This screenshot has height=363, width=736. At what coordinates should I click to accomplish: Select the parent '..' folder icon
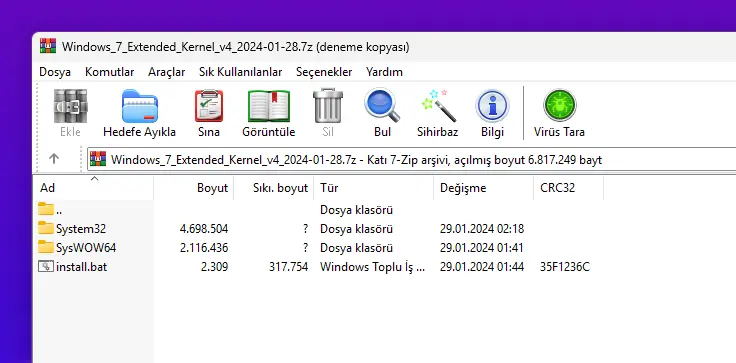point(46,209)
